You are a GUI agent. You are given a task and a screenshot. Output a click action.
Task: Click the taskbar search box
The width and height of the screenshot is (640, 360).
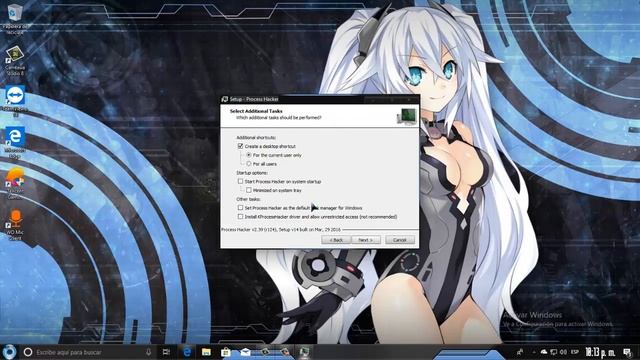(88, 352)
